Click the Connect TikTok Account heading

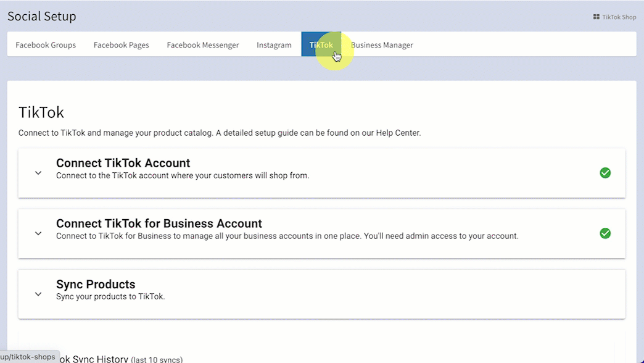[x=123, y=163]
